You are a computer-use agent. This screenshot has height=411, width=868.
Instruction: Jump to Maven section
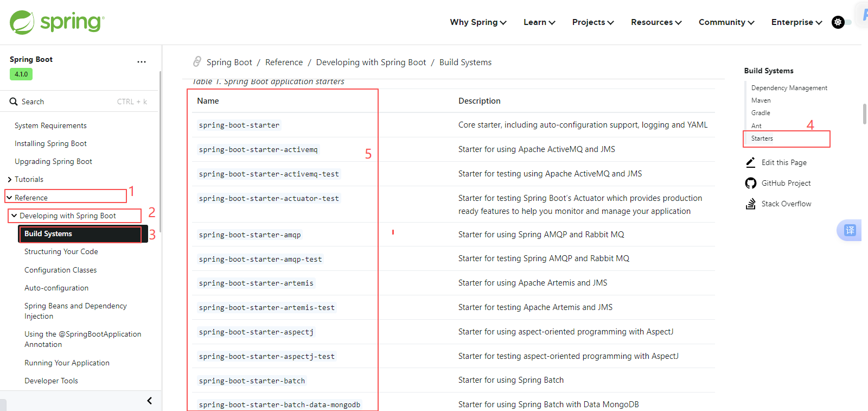pos(761,100)
